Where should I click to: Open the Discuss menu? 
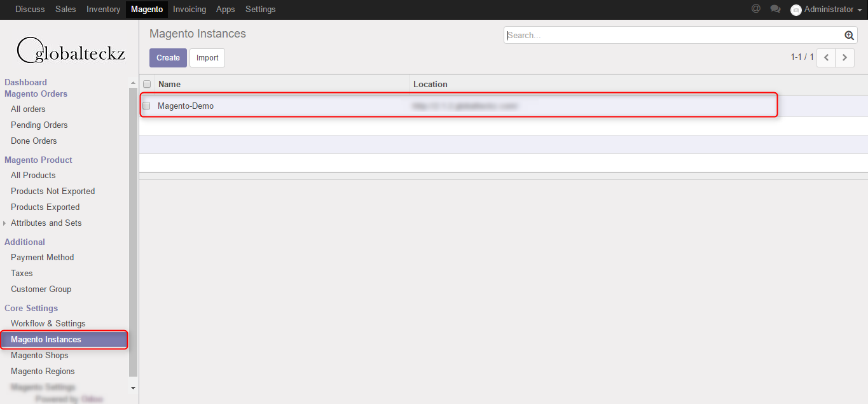pos(30,10)
